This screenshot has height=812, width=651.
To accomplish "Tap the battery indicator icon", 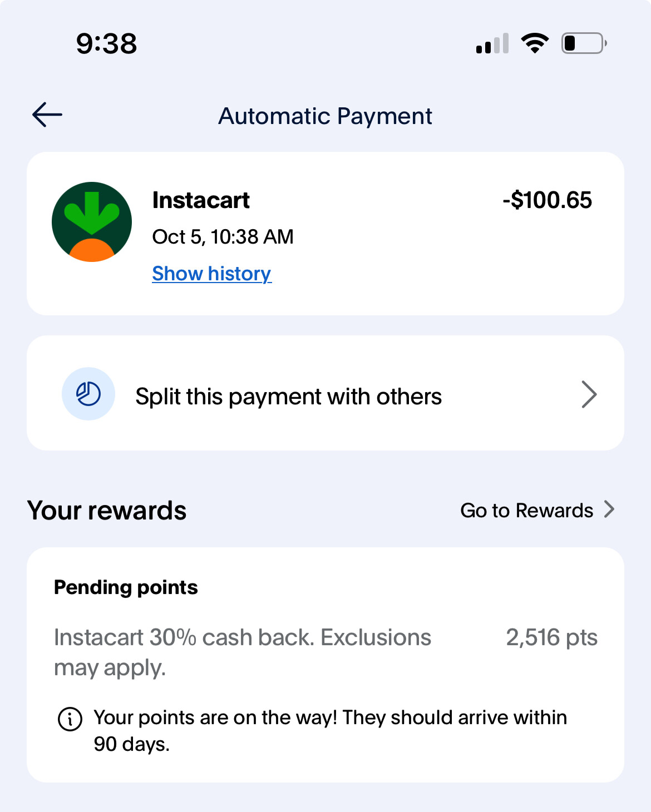I will coord(584,43).
